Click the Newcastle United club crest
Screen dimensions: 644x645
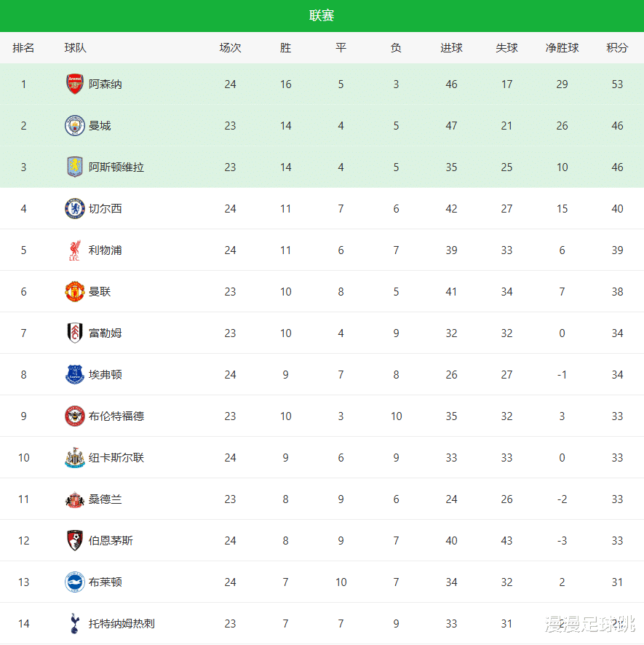(x=75, y=458)
